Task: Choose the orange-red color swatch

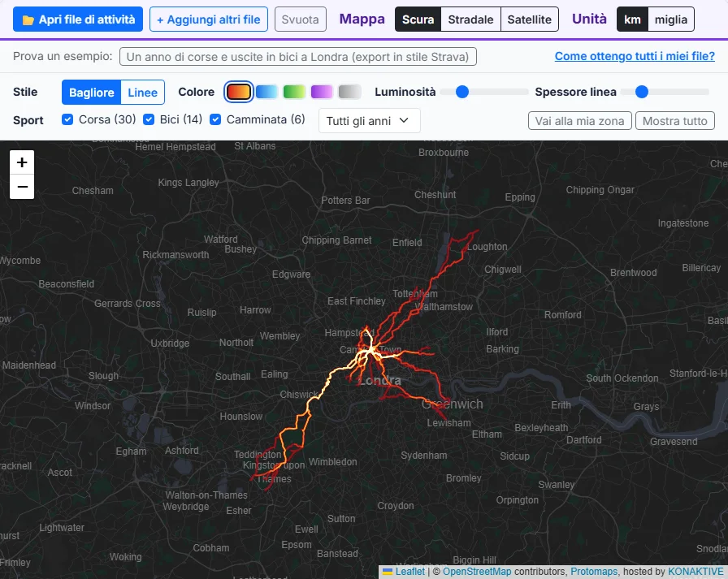Action: (239, 92)
